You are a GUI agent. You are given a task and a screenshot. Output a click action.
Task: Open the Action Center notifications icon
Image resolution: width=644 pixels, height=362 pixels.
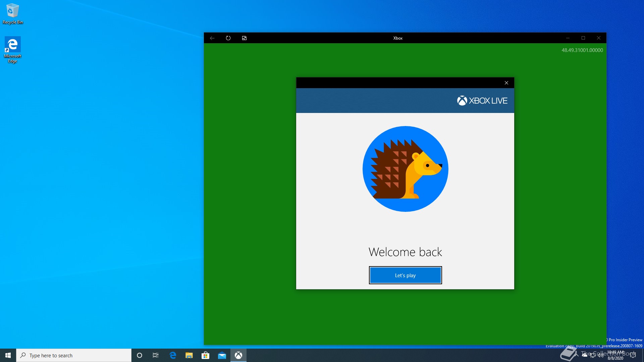633,355
